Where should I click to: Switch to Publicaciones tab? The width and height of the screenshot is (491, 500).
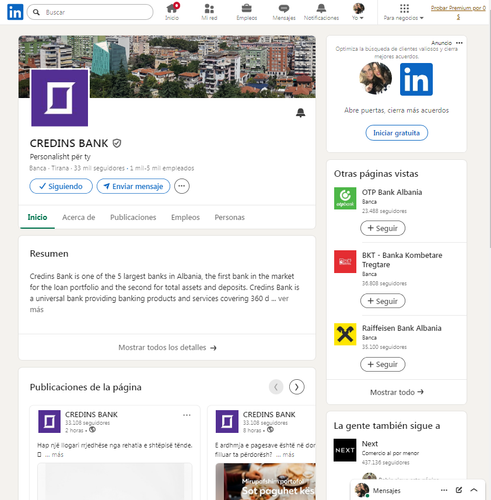[x=133, y=217]
